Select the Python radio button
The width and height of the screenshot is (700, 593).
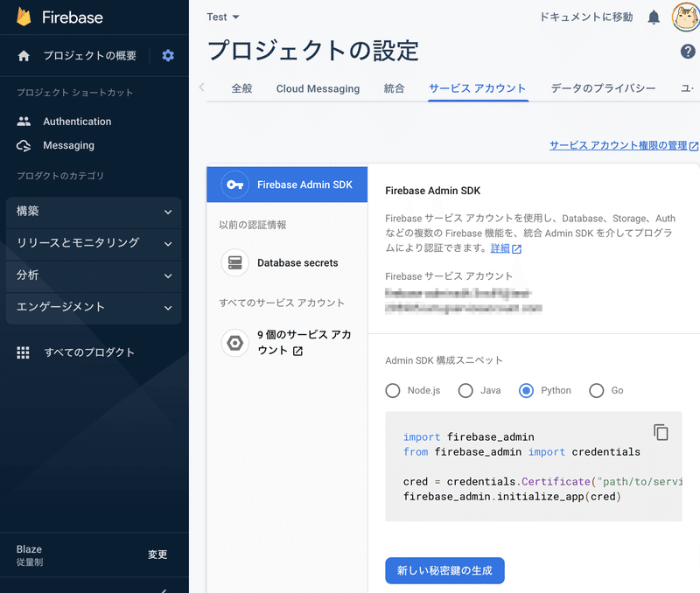point(527,390)
